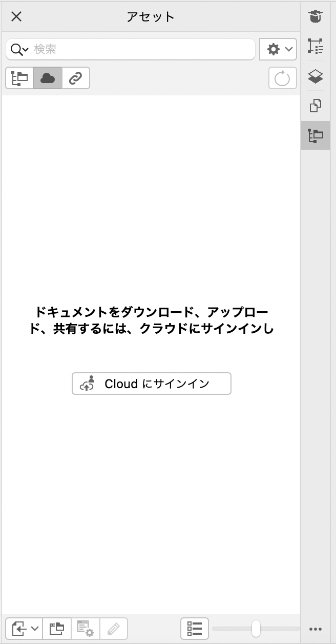Click into the 検索 search field

[142, 49]
